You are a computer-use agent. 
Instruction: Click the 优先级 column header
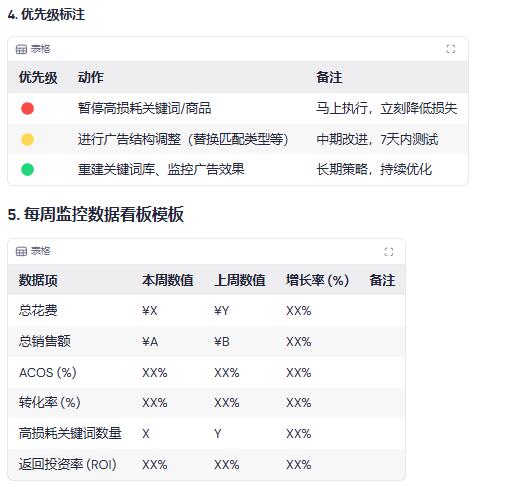38,77
